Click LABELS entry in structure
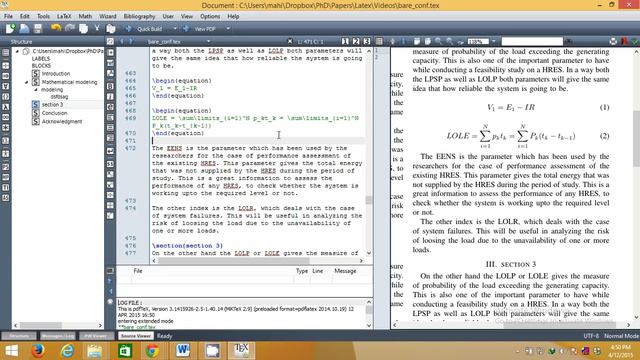Viewport: 640px width, 360px height. point(41,59)
